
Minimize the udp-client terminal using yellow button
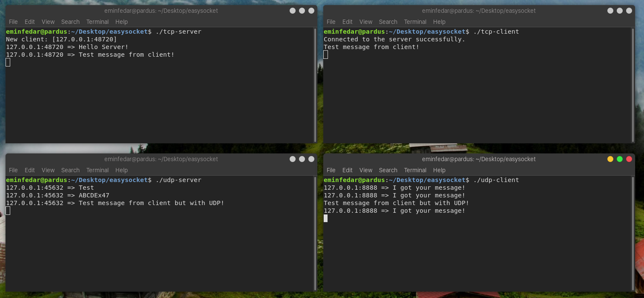click(610, 159)
